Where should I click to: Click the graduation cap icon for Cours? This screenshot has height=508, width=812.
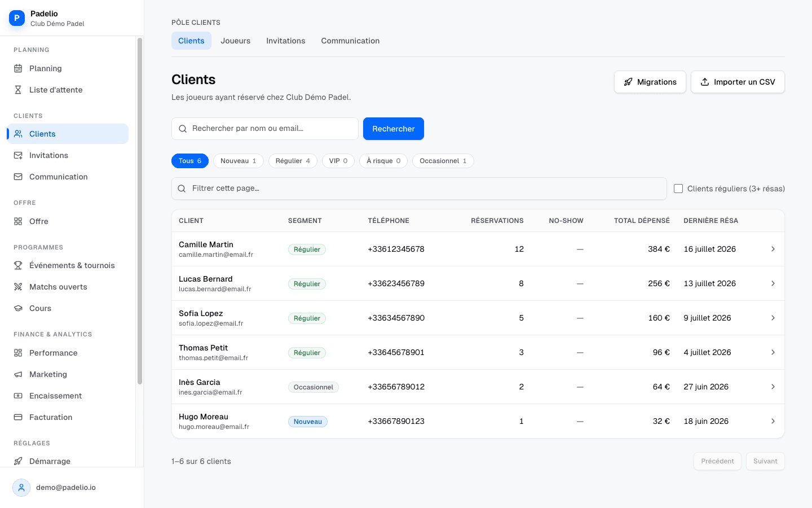coord(18,308)
